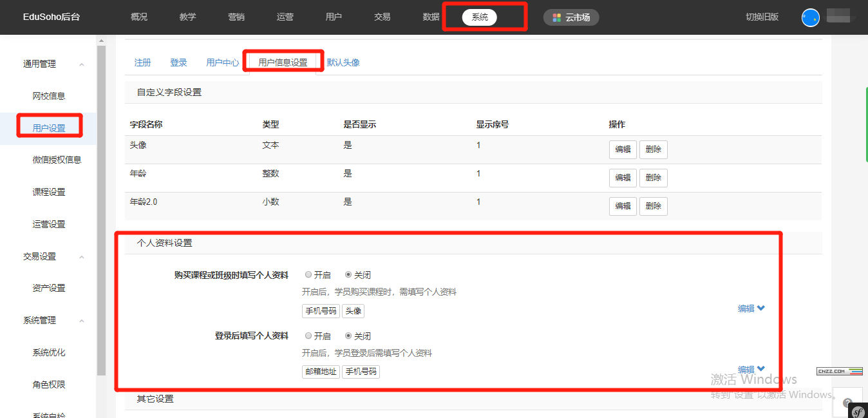Collapse the 系统管理 sidebar group chevron
The height and width of the screenshot is (418, 868).
pos(82,321)
